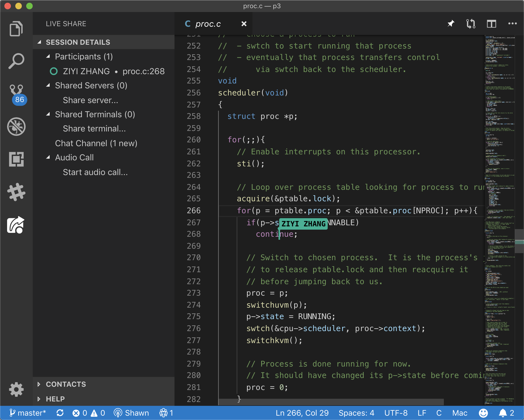Viewport: 524px width, 420px height.
Task: Click the pin icon in editor toolbar
Action: pyautogui.click(x=451, y=24)
